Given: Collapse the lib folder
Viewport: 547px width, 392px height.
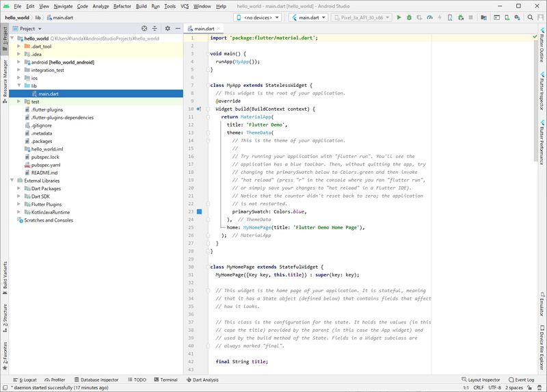Looking at the screenshot, I should pos(19,86).
